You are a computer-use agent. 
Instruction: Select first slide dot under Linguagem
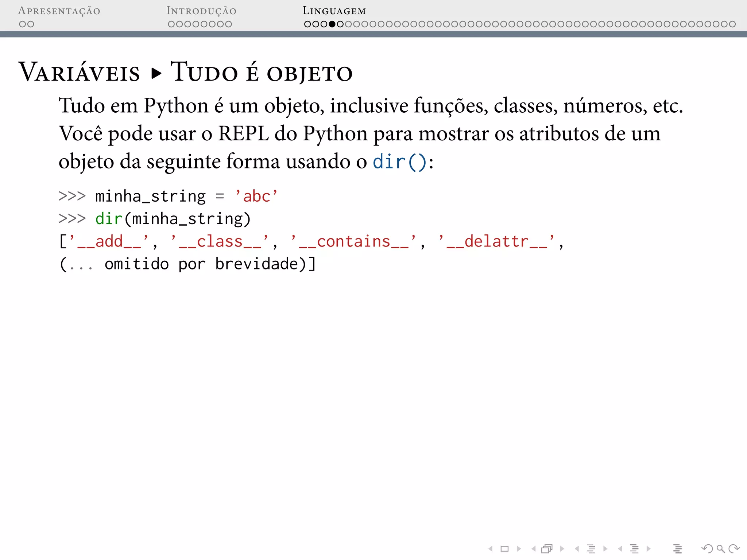307,24
